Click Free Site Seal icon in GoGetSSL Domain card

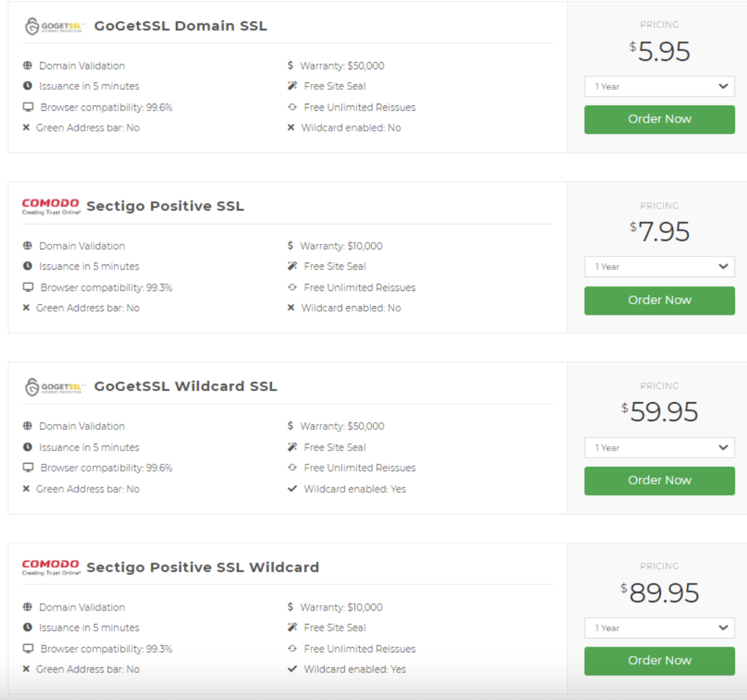click(x=292, y=86)
